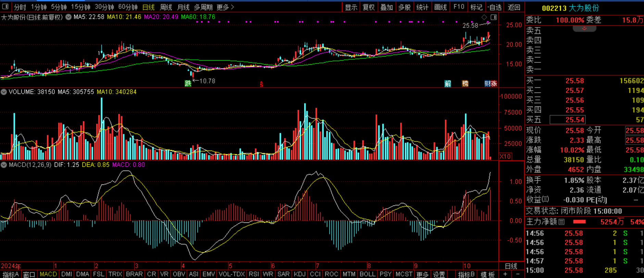
Task: Switch to the 周线 weekly tab
Action: (166, 7)
